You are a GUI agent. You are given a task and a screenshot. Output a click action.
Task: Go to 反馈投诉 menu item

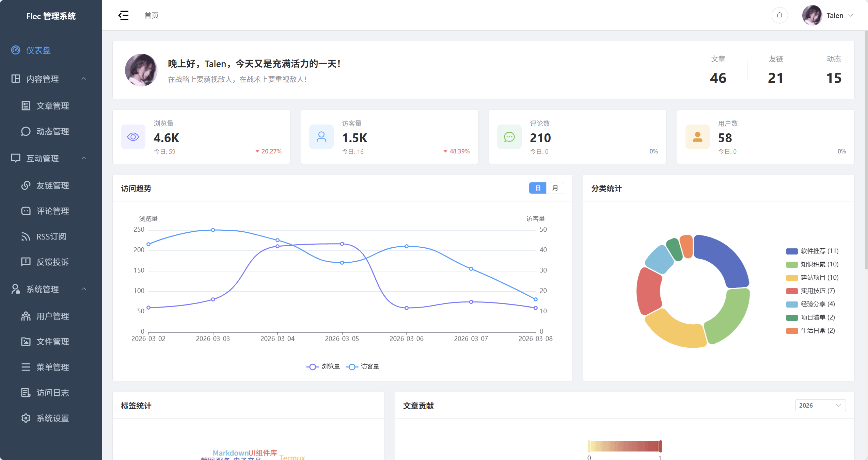pyautogui.click(x=51, y=262)
